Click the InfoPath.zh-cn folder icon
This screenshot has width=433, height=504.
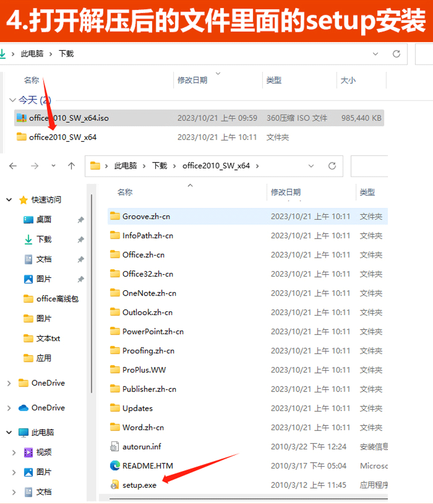click(x=115, y=235)
